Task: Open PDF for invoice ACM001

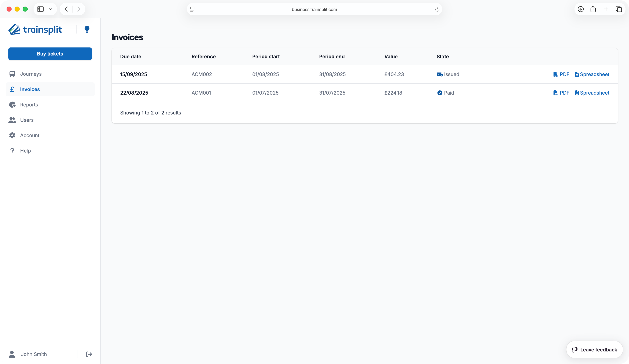Action: 561,93
